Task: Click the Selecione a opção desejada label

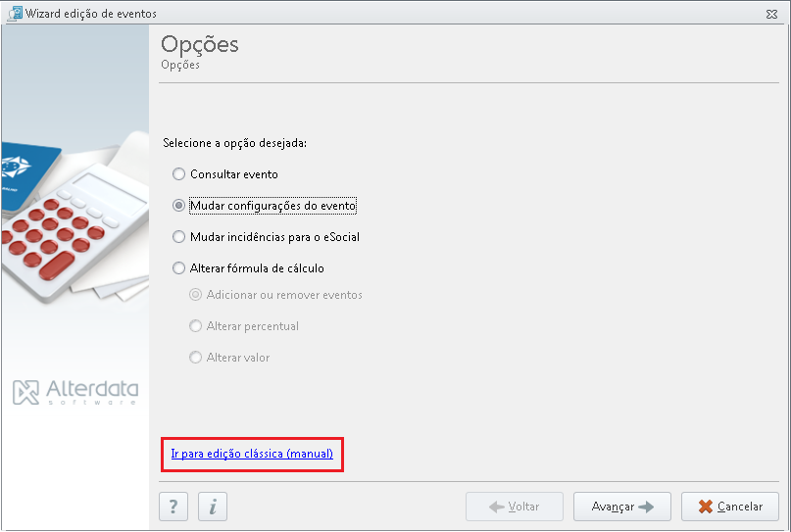Action: pos(234,143)
